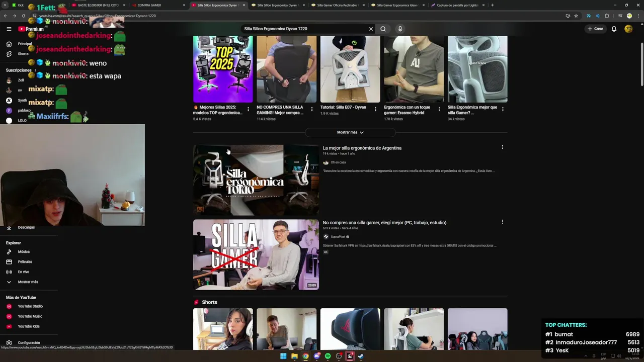Image resolution: width=644 pixels, height=362 pixels.
Task: Bookmark this page with star
Action: [576, 16]
